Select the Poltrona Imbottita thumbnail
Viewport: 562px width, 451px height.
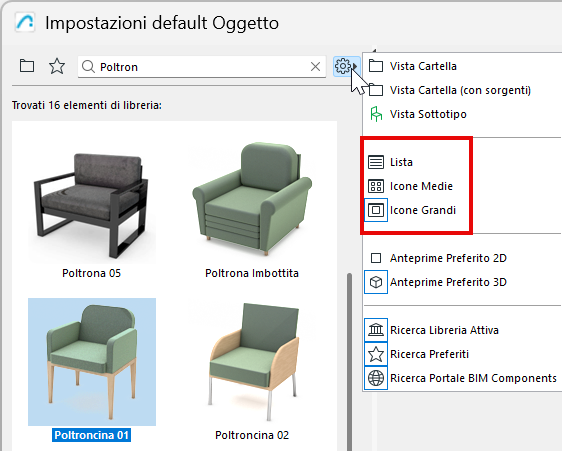[x=252, y=199]
